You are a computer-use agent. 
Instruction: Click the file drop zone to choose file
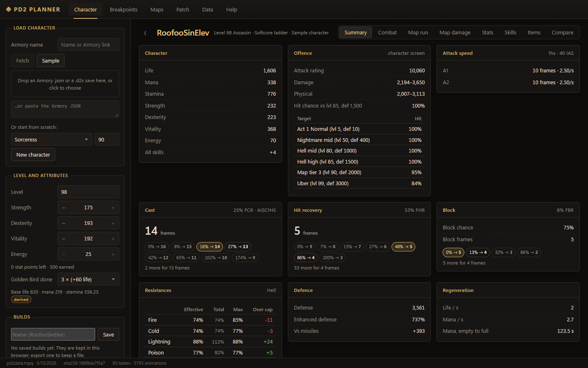point(65,84)
